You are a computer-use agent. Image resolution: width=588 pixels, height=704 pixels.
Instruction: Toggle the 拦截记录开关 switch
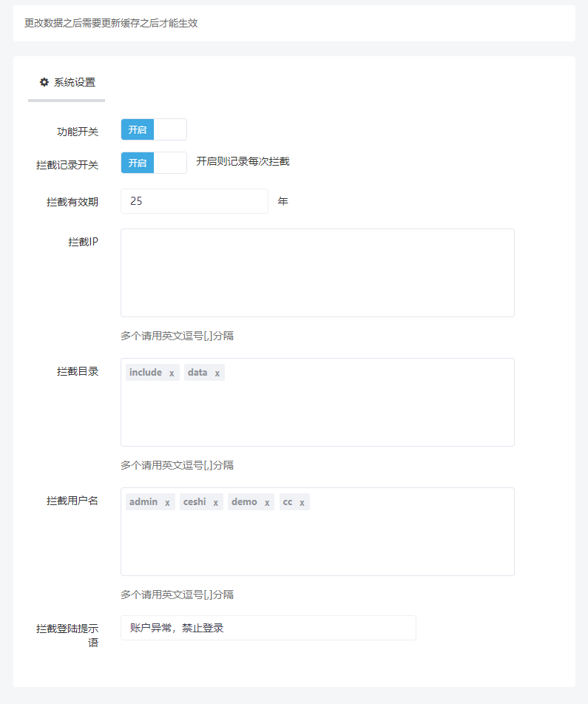[x=154, y=163]
